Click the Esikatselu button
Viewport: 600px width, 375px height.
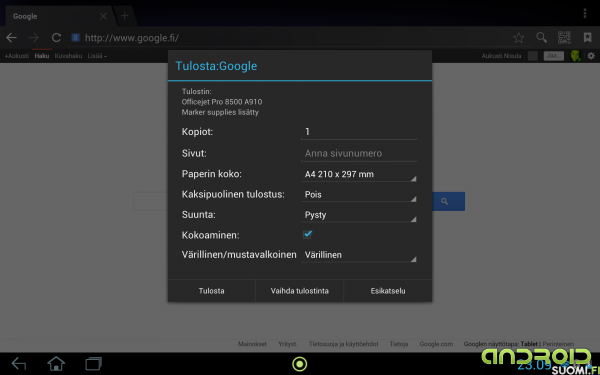click(x=388, y=291)
